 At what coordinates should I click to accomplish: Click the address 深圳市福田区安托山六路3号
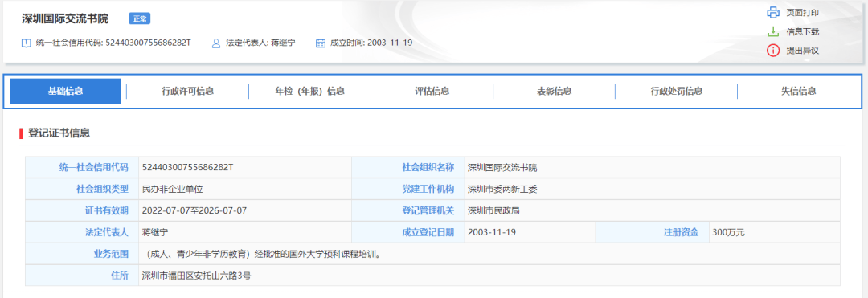point(197,276)
